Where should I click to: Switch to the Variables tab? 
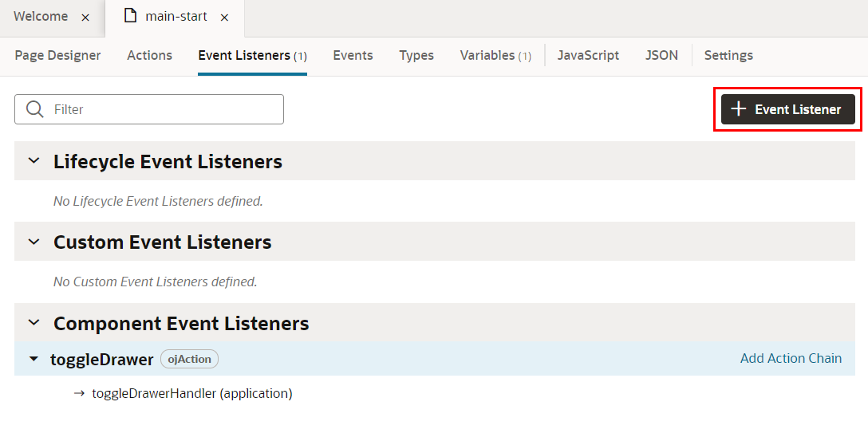pos(495,55)
